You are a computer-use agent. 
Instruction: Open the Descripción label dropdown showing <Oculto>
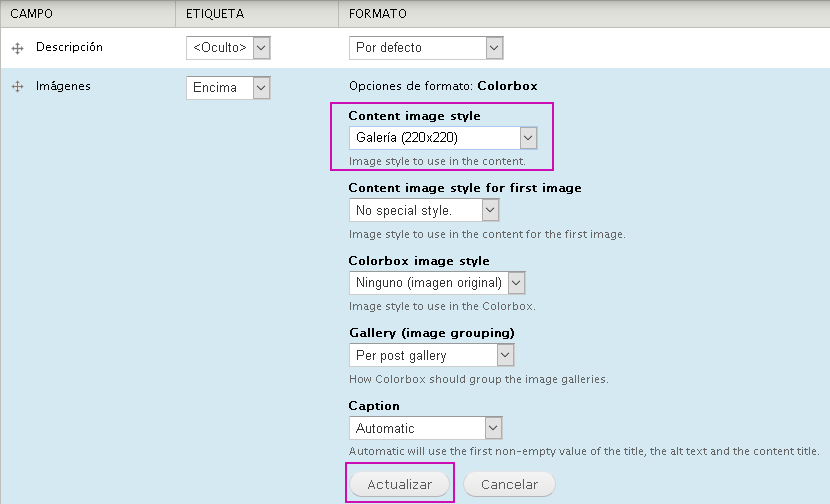coord(228,48)
